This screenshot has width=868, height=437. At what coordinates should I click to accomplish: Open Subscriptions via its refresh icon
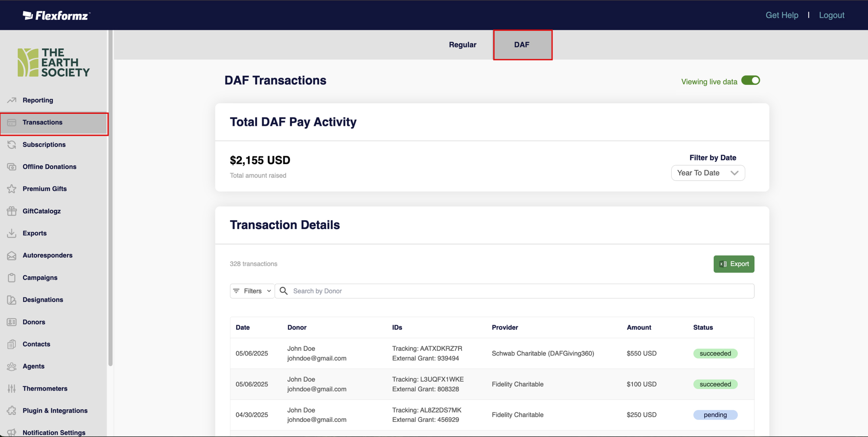[12, 145]
